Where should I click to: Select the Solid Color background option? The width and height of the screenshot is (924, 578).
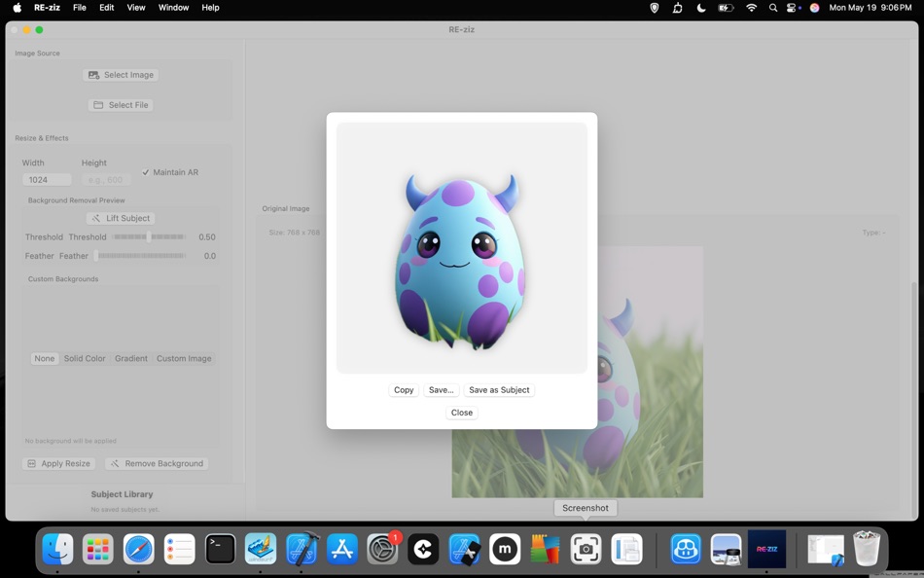(84, 358)
